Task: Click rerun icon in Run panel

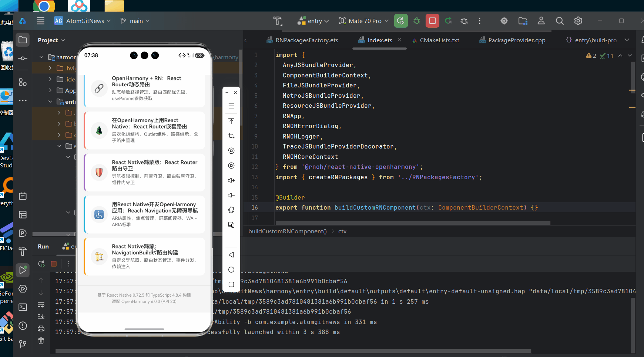Action: 41,264
